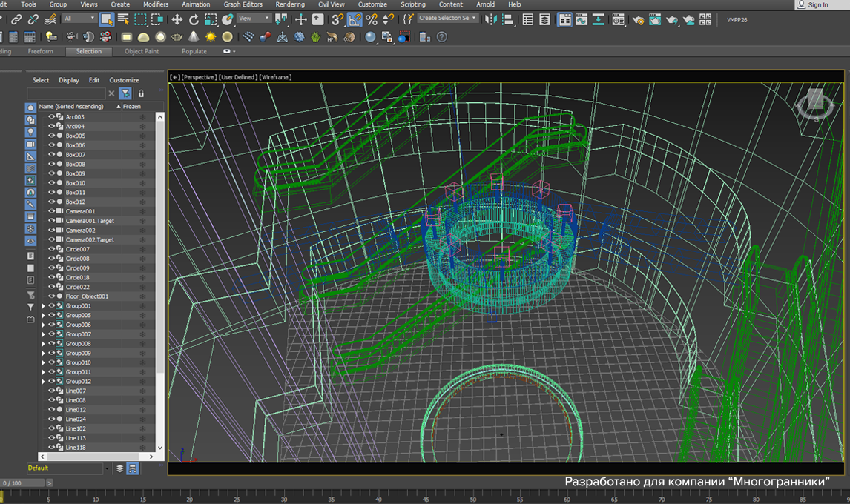The image size is (850, 504).
Task: Open the Customize menu in Scene Explorer
Action: pyautogui.click(x=124, y=80)
